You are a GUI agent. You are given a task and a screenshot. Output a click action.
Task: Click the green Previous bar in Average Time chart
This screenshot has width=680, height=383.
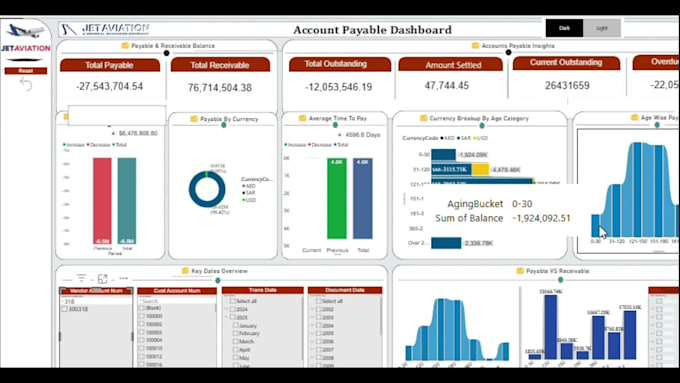click(x=337, y=198)
